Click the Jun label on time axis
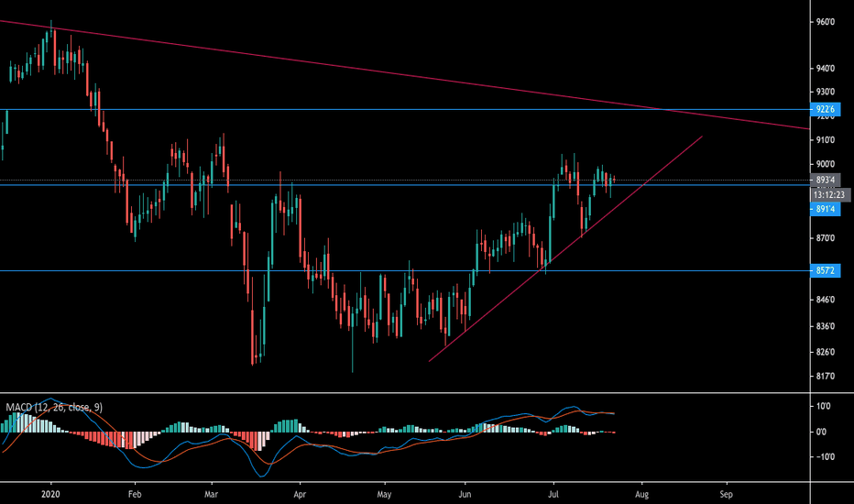This screenshot has height=504, width=854. pyautogui.click(x=465, y=494)
